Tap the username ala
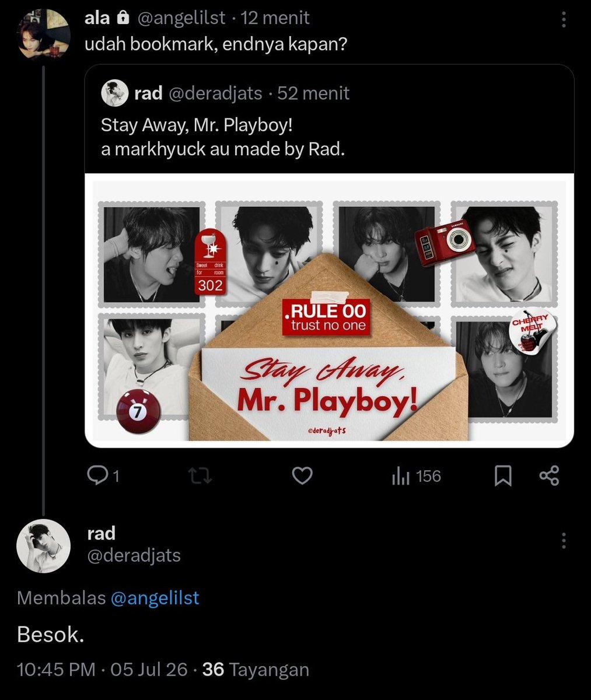The height and width of the screenshot is (700, 591). point(97,19)
